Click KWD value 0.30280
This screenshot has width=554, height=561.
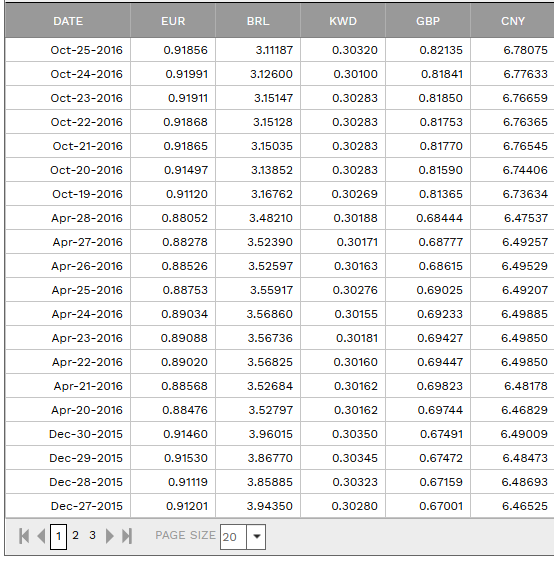pos(354,505)
